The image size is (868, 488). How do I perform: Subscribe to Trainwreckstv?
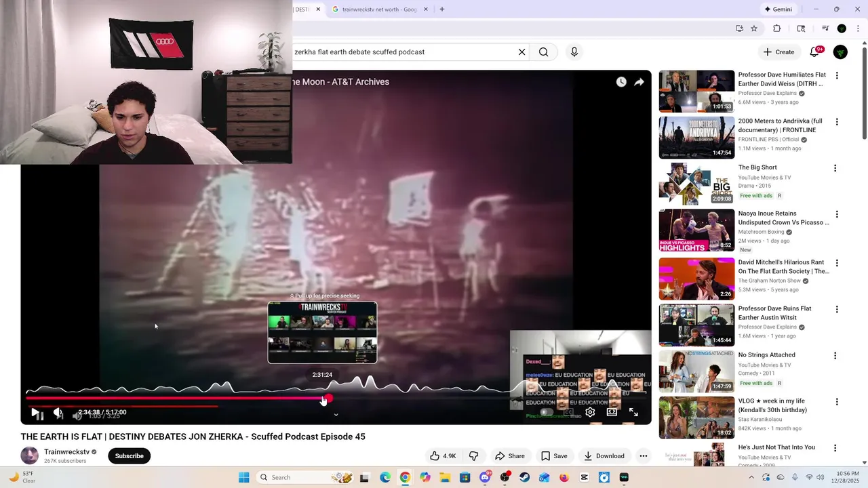(129, 456)
